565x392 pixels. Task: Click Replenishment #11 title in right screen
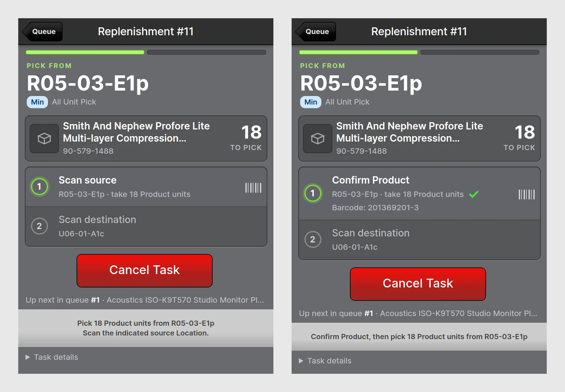(x=419, y=32)
